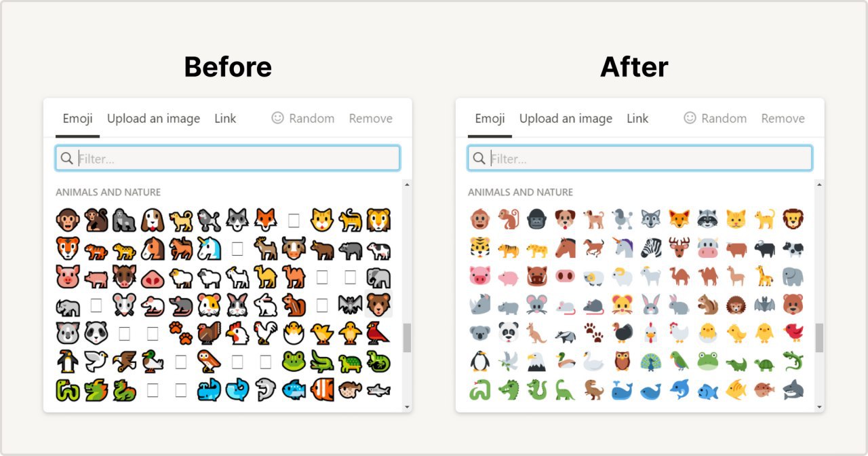This screenshot has height=456, width=868.
Task: Select the shark emoji in the After panel
Action: click(x=793, y=389)
